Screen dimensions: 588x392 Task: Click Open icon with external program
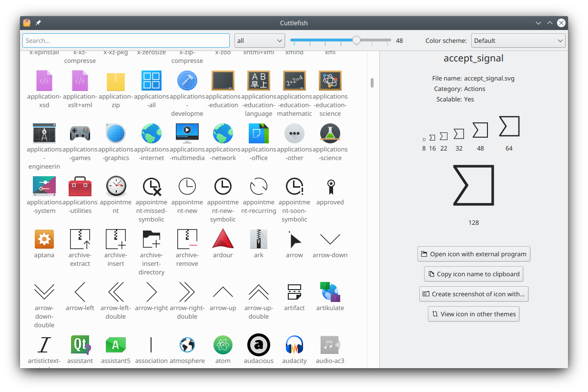point(473,254)
